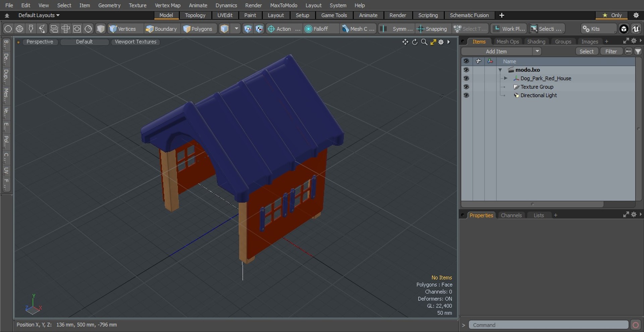Screen dimensions: 644x332
Task: Click the square-with-circle icon in toolbar
Action: point(77,29)
